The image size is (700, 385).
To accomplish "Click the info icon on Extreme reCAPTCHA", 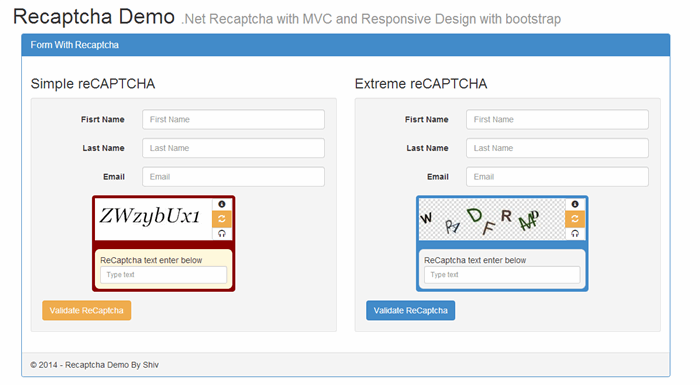I will [575, 204].
